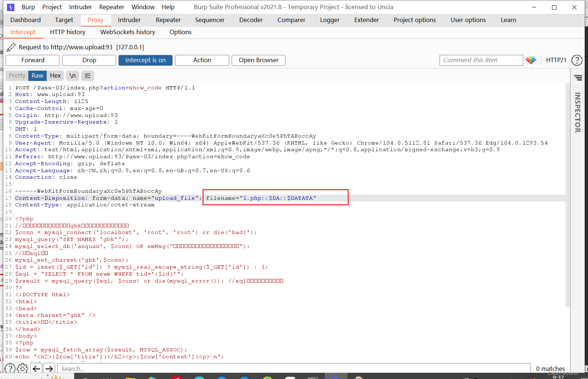Viewport: 588px width, 379px height.
Task: Click the Forward button
Action: tap(33, 60)
